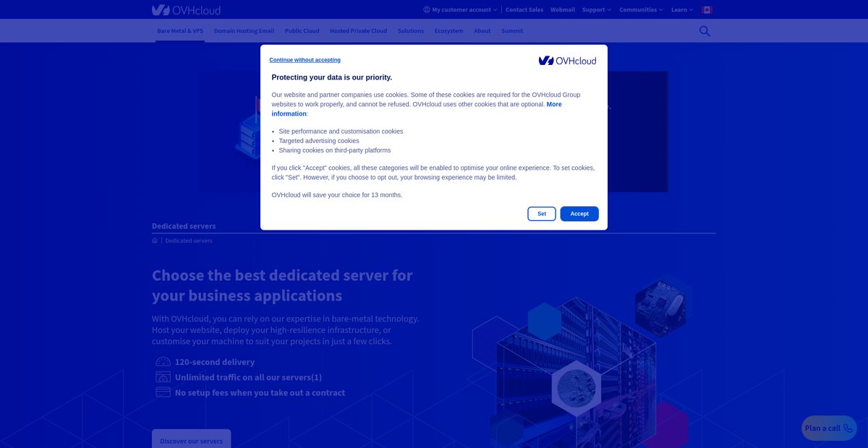The height and width of the screenshot is (448, 868).
Task: Open the Solutions menu
Action: tap(411, 31)
